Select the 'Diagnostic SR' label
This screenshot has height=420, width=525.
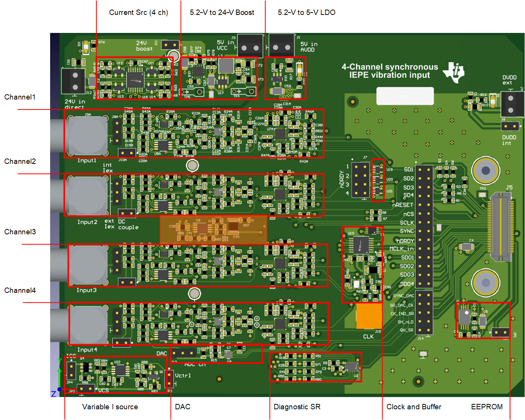coord(297,407)
